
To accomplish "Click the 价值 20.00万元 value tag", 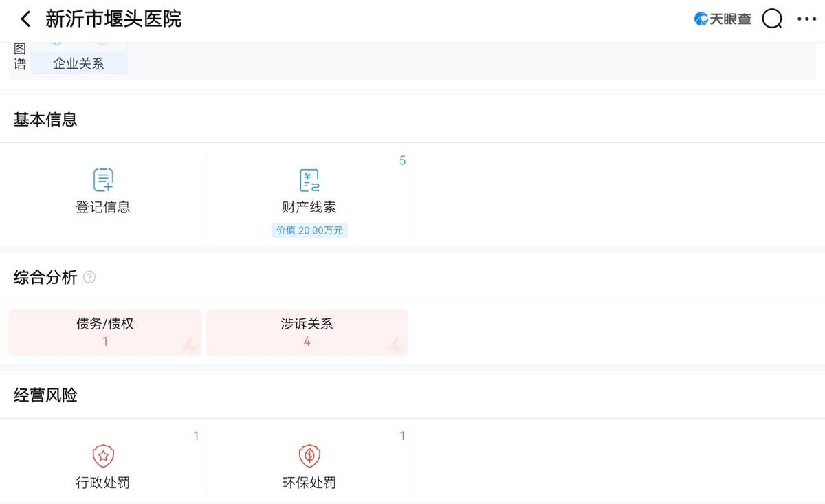I will 309,230.
